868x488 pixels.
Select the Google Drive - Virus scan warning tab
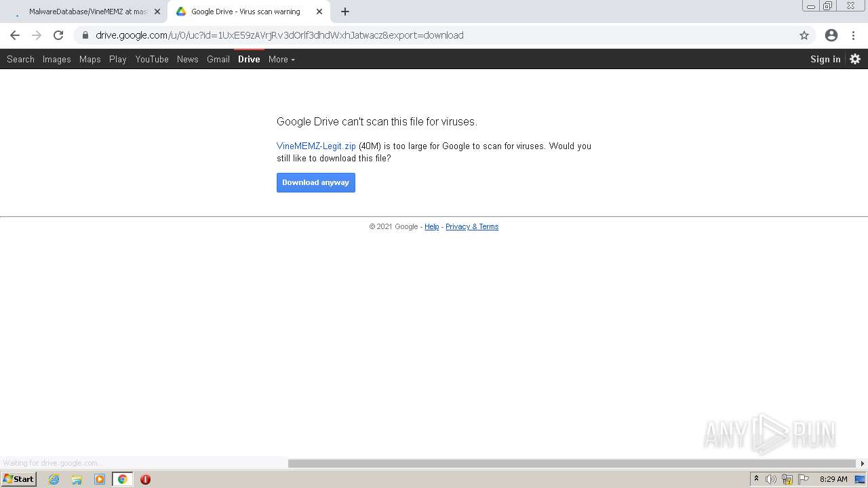coord(245,12)
